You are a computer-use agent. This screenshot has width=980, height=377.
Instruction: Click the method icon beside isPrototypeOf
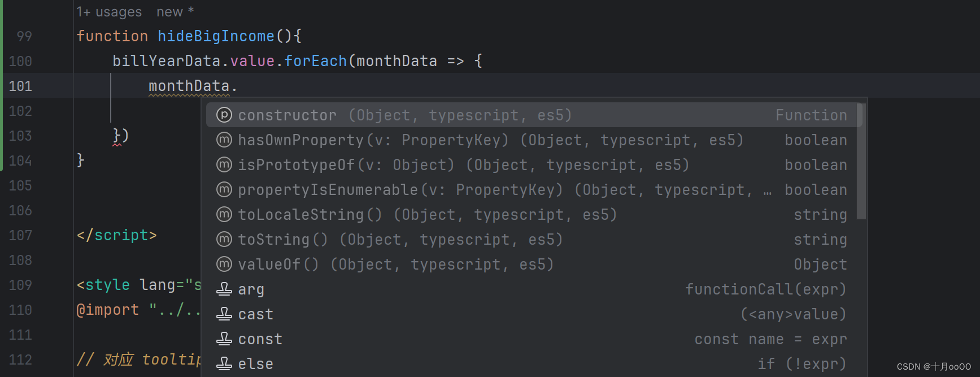[x=224, y=165]
